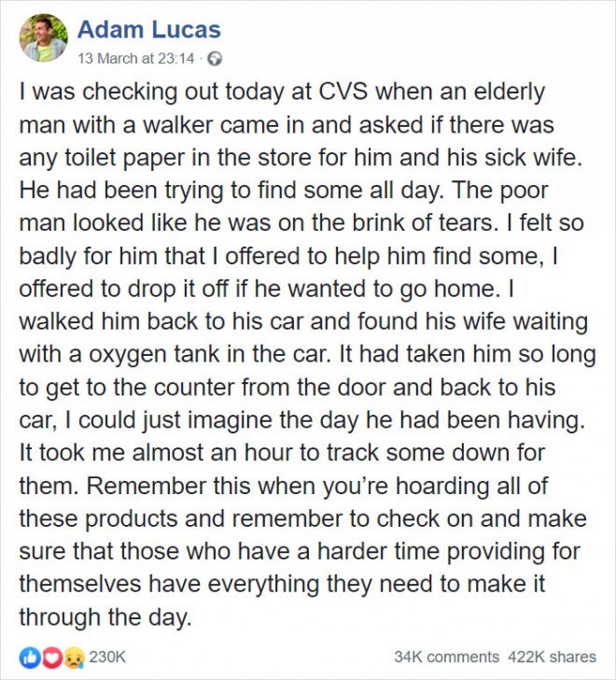This screenshot has width=616, height=680.
Task: Open the Adam Lucas profile name link
Action: click(x=149, y=30)
